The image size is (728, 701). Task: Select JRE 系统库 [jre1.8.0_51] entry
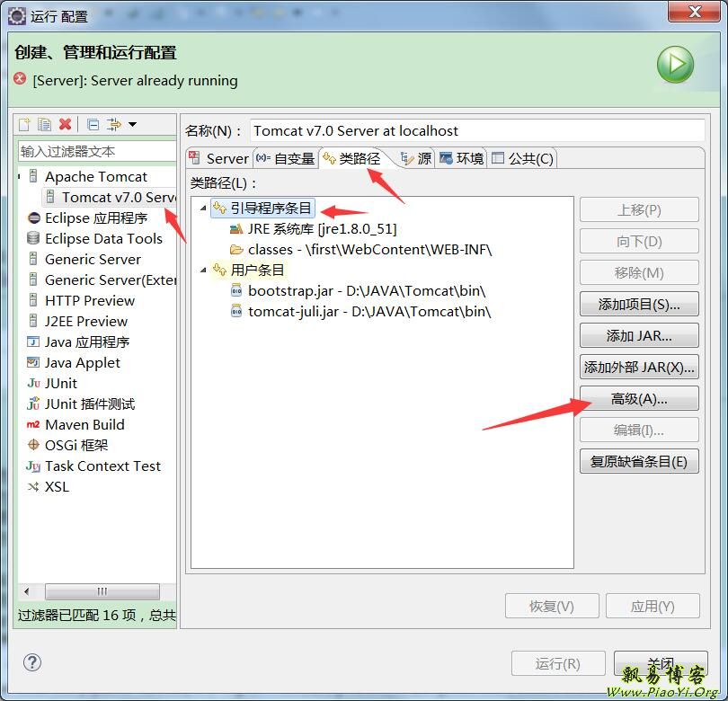[314, 229]
